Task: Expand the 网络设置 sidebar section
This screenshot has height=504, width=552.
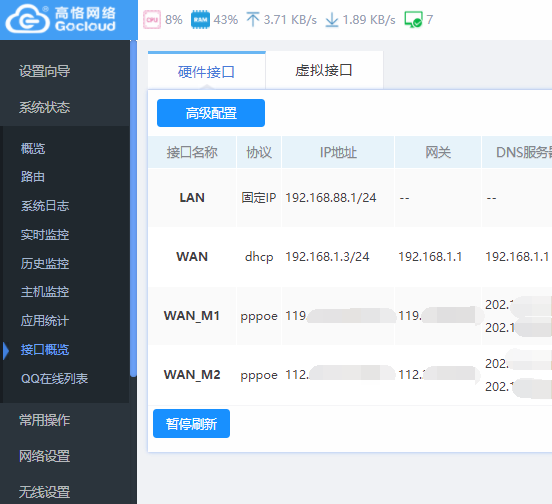Action: pyautogui.click(x=45, y=456)
